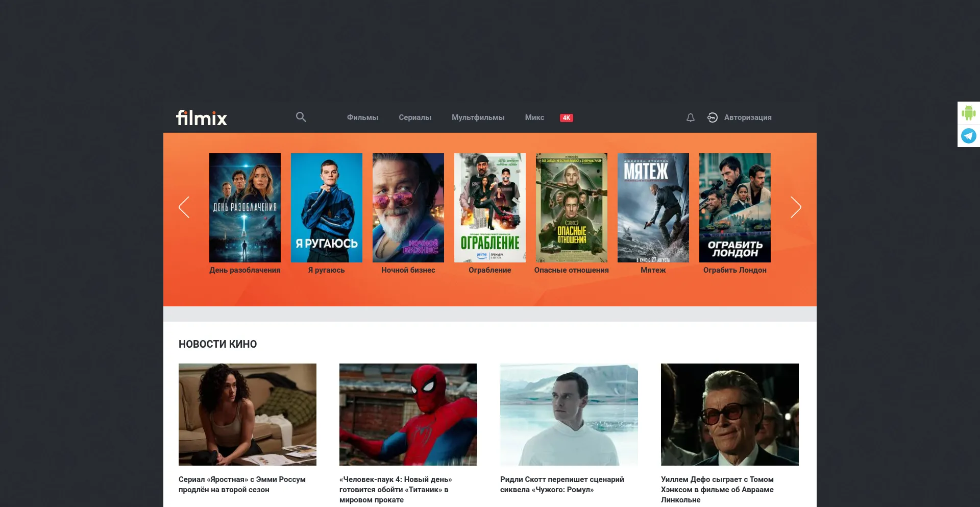Open the Spider-Man news image
This screenshot has height=507, width=980.
[408, 415]
